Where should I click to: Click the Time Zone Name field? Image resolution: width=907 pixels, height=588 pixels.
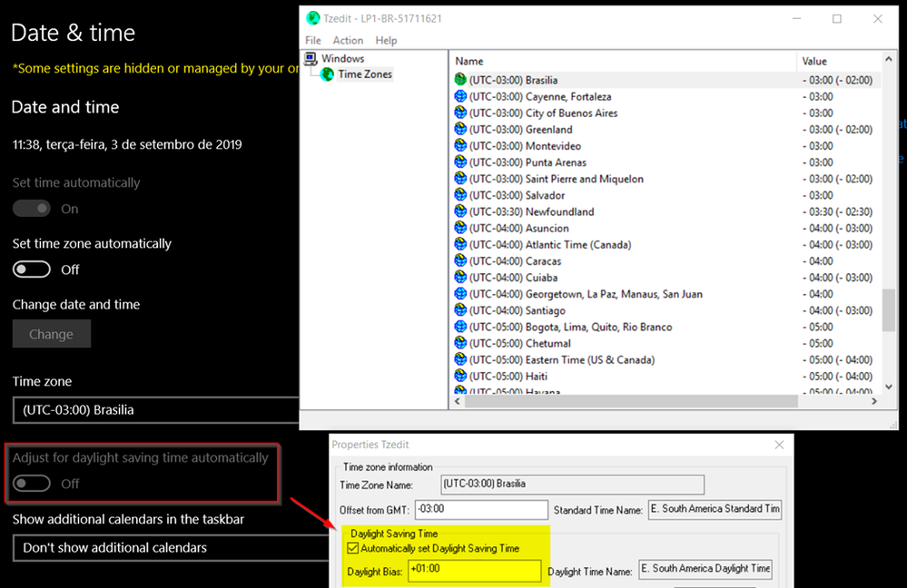573,485
